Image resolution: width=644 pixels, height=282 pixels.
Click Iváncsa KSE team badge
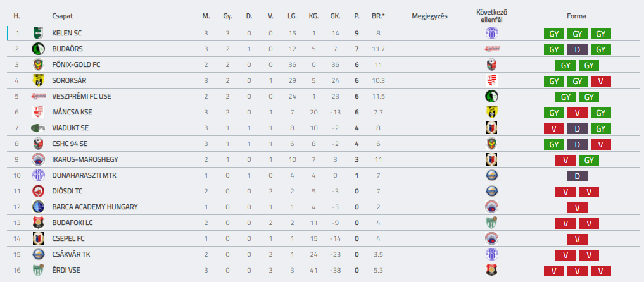(x=38, y=112)
